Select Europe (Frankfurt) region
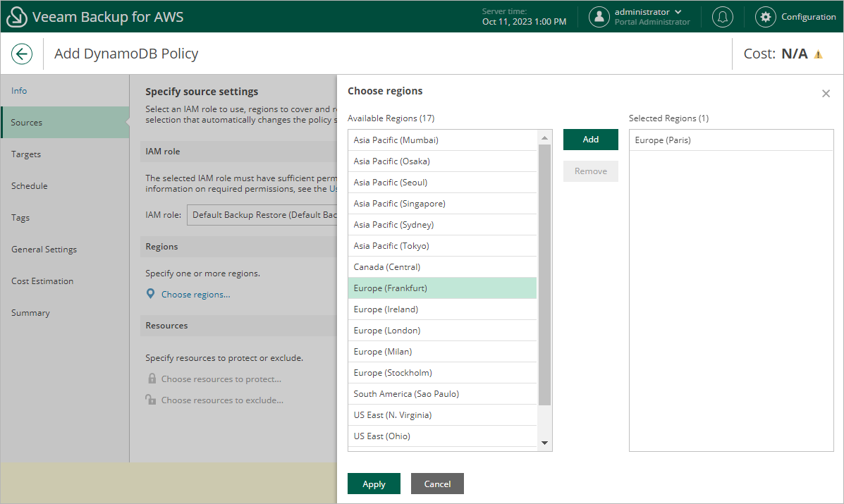844x504 pixels. (x=443, y=288)
